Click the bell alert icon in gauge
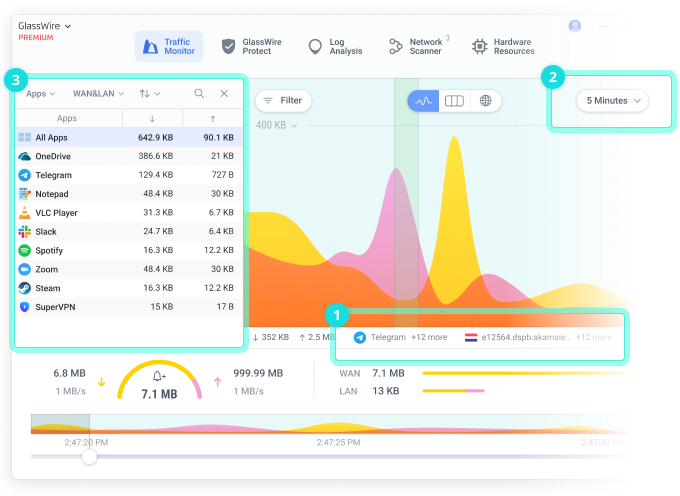The width and height of the screenshot is (680, 496). coord(159,375)
